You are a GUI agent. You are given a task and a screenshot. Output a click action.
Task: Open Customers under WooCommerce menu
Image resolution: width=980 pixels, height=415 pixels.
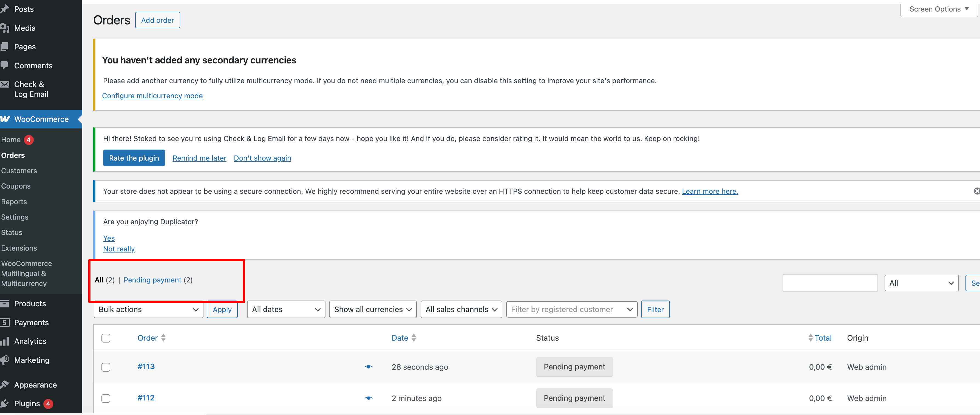pyautogui.click(x=19, y=170)
